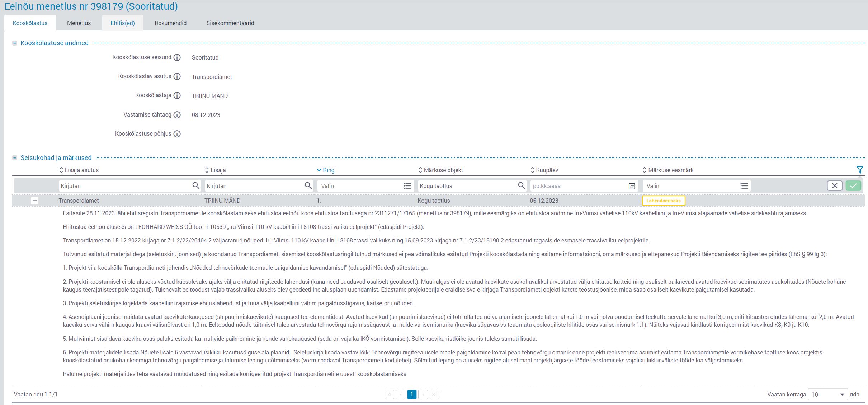Click the filter funnel icon
The image size is (868, 405).
tap(859, 170)
